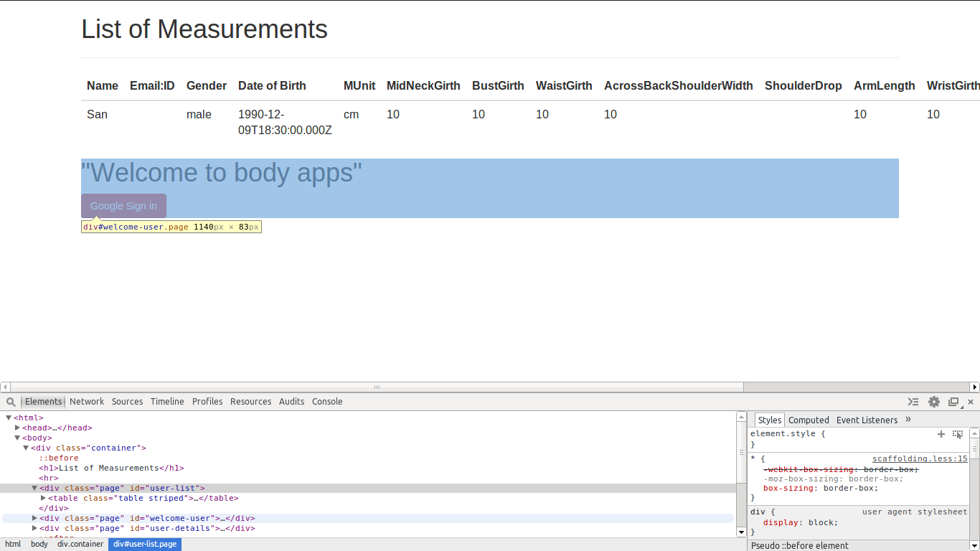Select div.container in breadcrumb bar
Viewport: 980px width, 551px height.
pos(80,545)
